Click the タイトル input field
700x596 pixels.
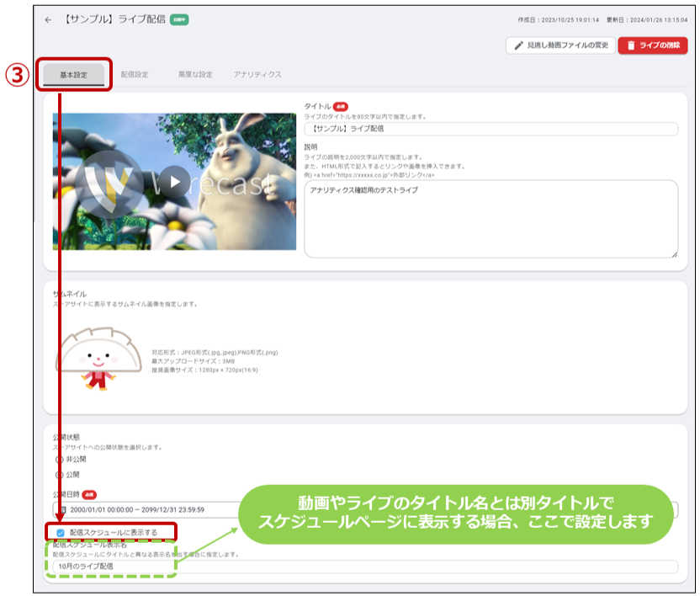491,129
